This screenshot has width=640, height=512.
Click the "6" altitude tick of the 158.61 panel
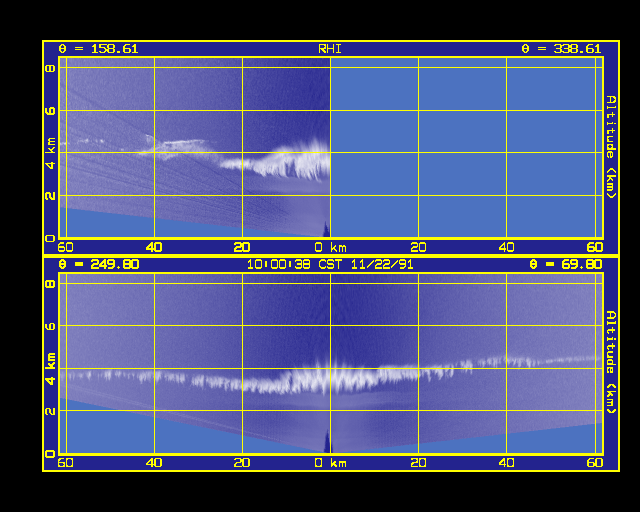coord(50,111)
